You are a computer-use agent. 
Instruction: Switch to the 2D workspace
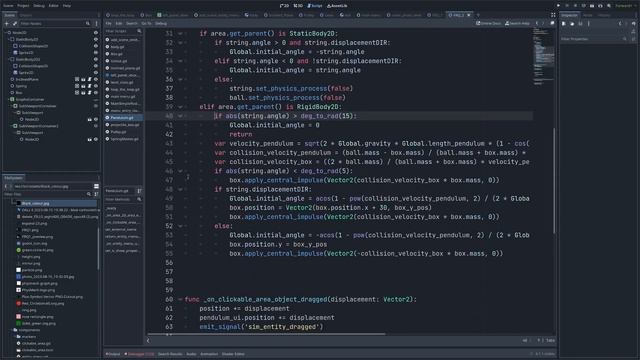284,6
